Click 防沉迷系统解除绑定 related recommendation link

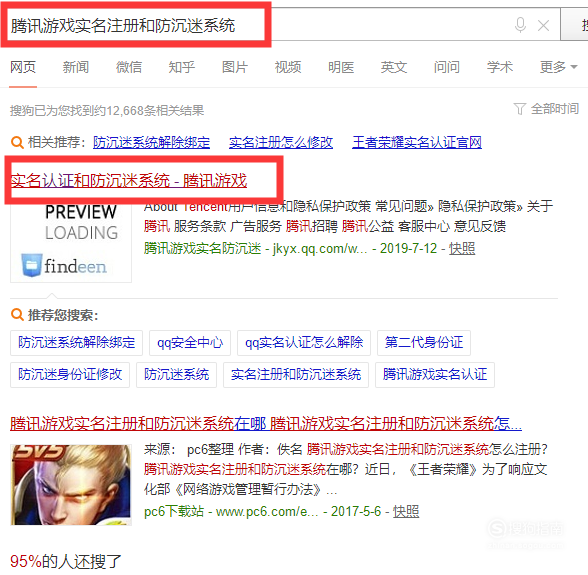(x=152, y=143)
